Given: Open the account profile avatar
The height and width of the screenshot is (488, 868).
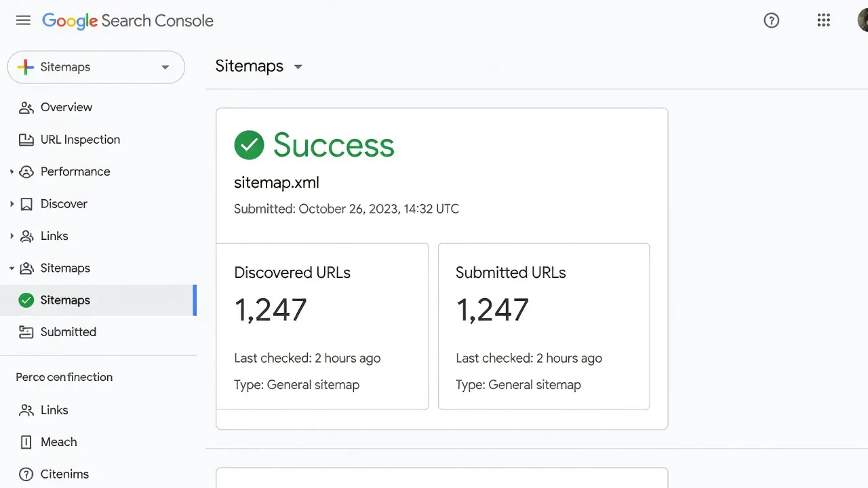Looking at the screenshot, I should [x=863, y=20].
